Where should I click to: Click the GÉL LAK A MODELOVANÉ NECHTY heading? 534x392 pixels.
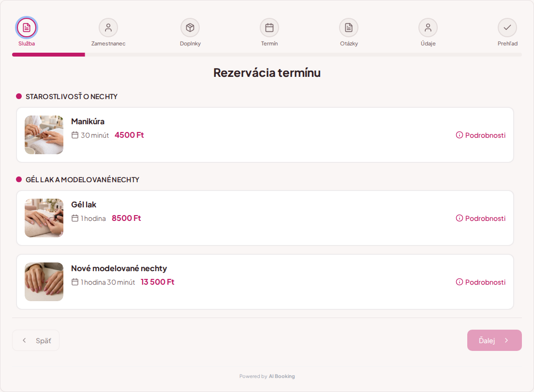[x=82, y=180]
